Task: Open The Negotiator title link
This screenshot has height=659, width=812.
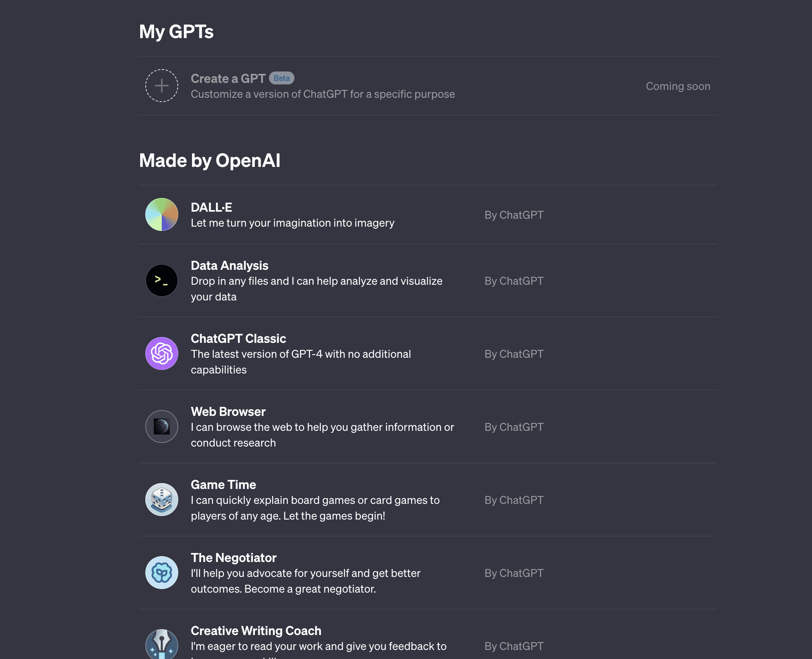Action: coord(233,558)
